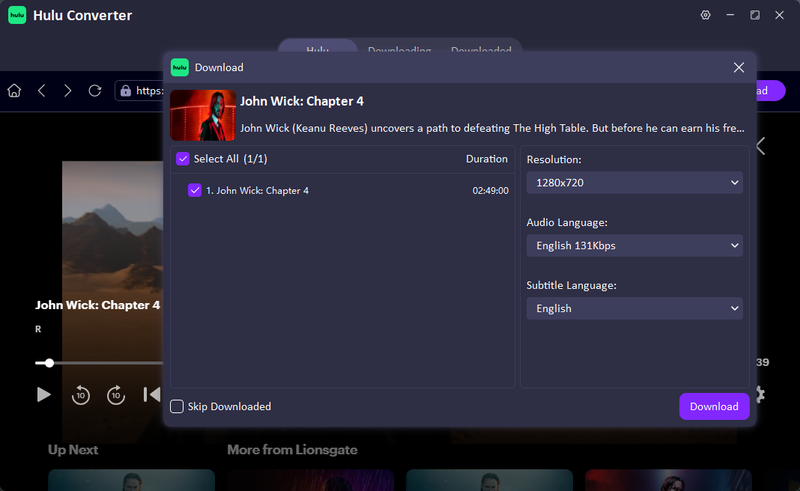Click the Up Next heading
The height and width of the screenshot is (491, 800).
point(73,450)
